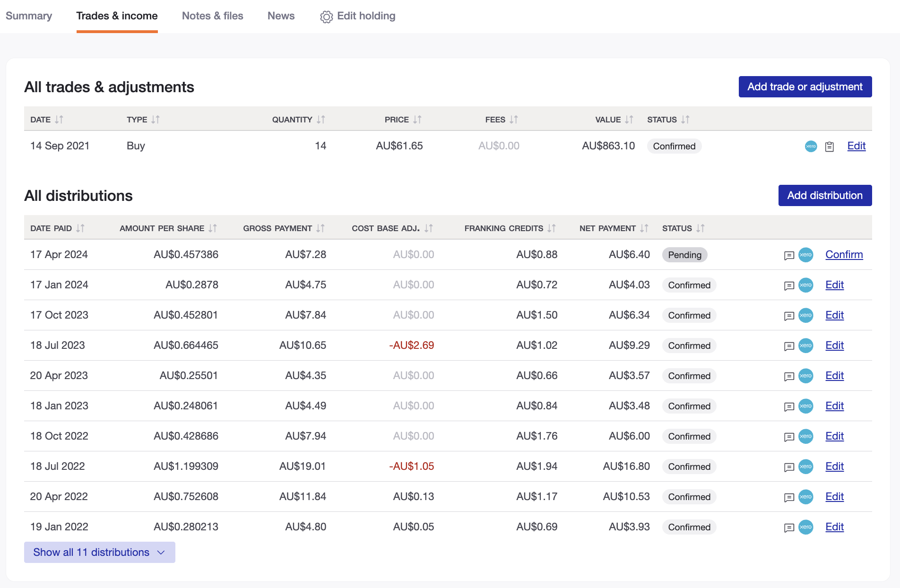Click the comment icon on the 18 Oct 2022 row
900x588 pixels.
(x=788, y=436)
